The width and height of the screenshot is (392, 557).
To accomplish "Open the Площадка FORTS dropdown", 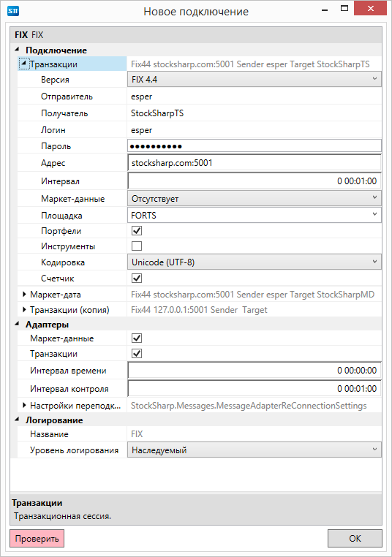I will pos(254,215).
